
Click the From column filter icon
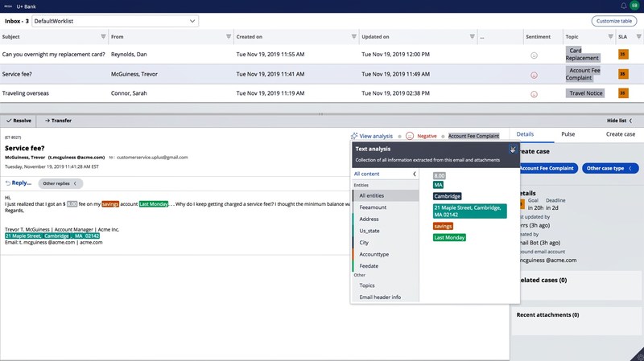point(228,37)
